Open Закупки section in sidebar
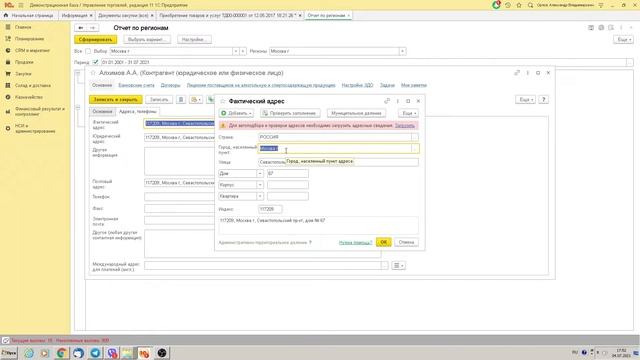 (x=23, y=74)
